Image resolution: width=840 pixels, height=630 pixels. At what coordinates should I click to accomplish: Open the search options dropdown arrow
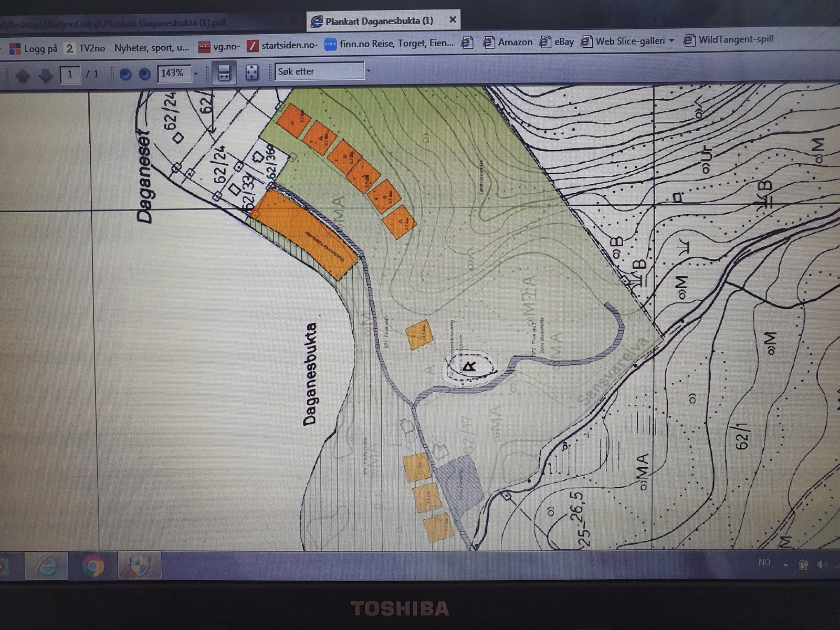coord(368,70)
